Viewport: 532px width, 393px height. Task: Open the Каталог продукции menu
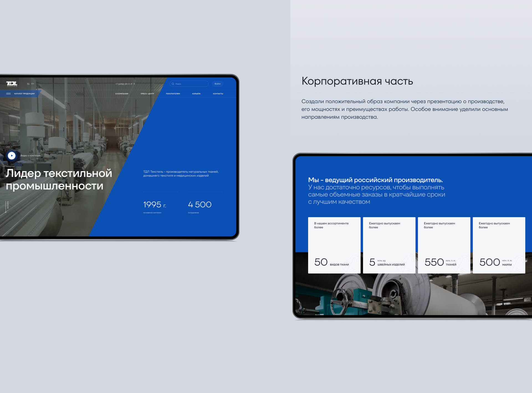pyautogui.click(x=24, y=94)
